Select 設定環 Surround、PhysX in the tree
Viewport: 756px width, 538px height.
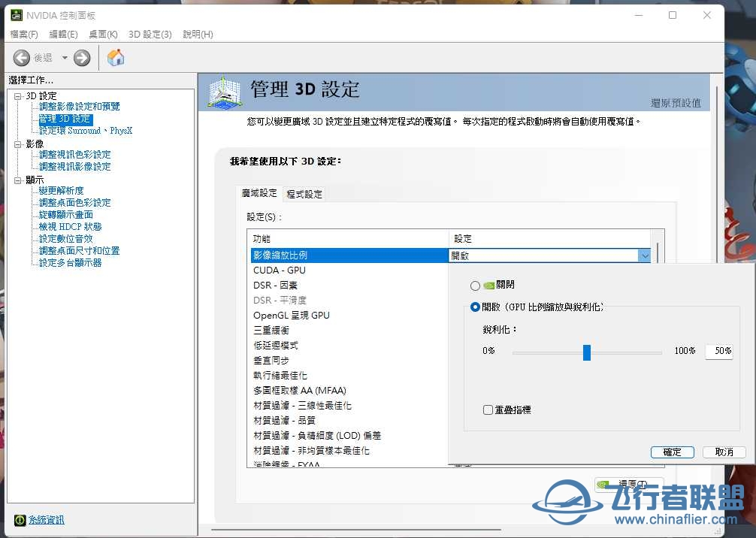pos(86,131)
